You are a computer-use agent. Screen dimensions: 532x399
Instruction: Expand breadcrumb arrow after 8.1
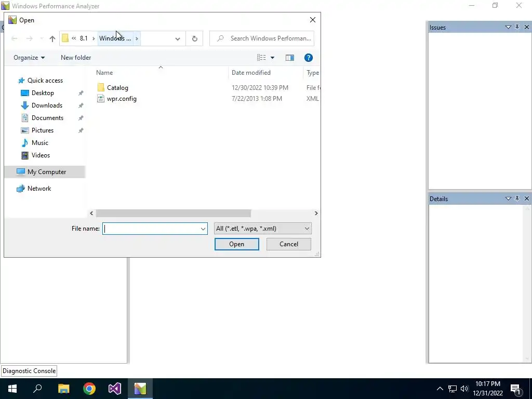click(x=94, y=38)
